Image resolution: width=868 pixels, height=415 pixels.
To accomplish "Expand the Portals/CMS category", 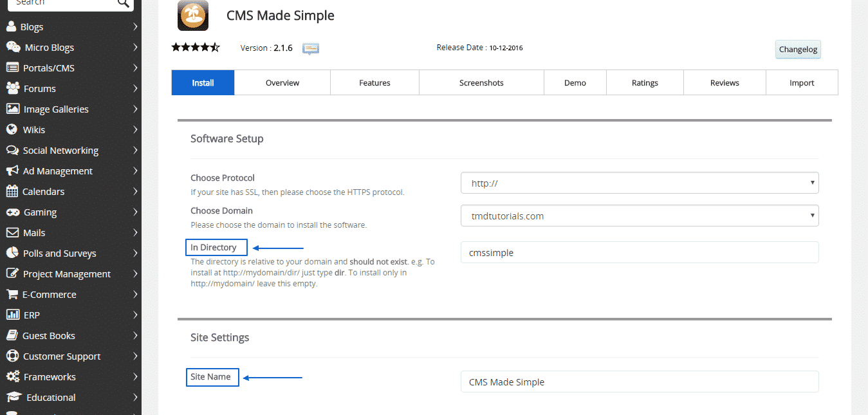I will [x=135, y=68].
